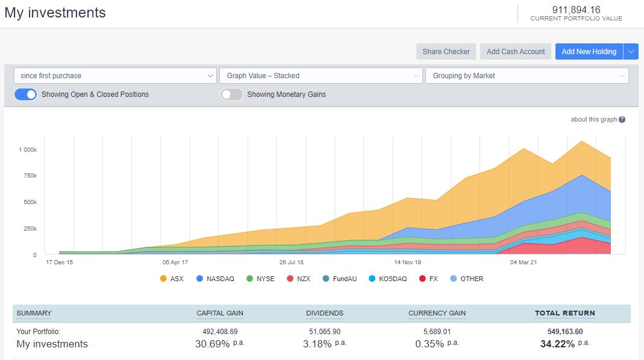
Task: Open the "Grouping by Market" dropdown
Action: 528,75
